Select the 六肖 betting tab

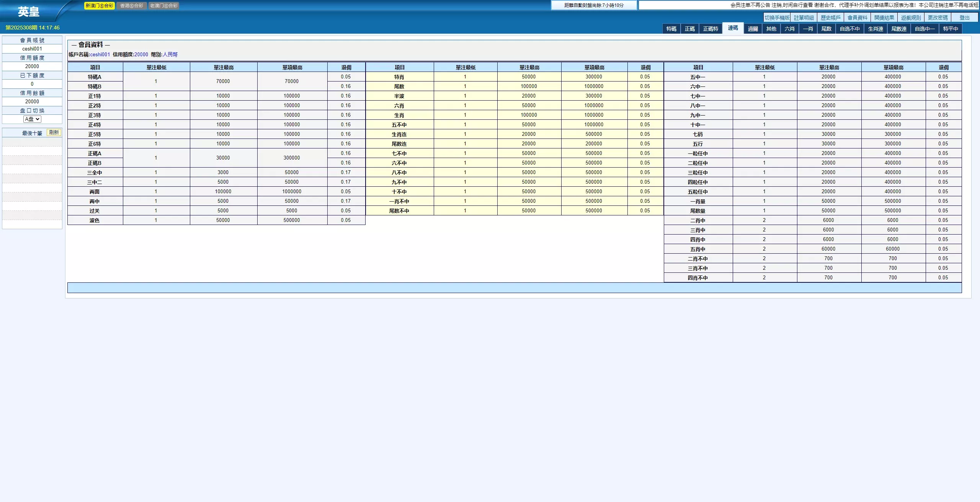coord(789,29)
